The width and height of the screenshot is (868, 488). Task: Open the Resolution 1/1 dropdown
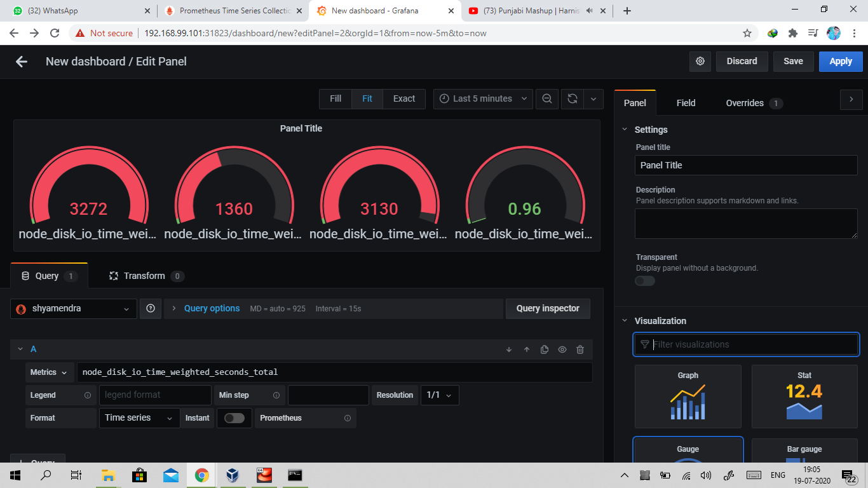point(440,395)
